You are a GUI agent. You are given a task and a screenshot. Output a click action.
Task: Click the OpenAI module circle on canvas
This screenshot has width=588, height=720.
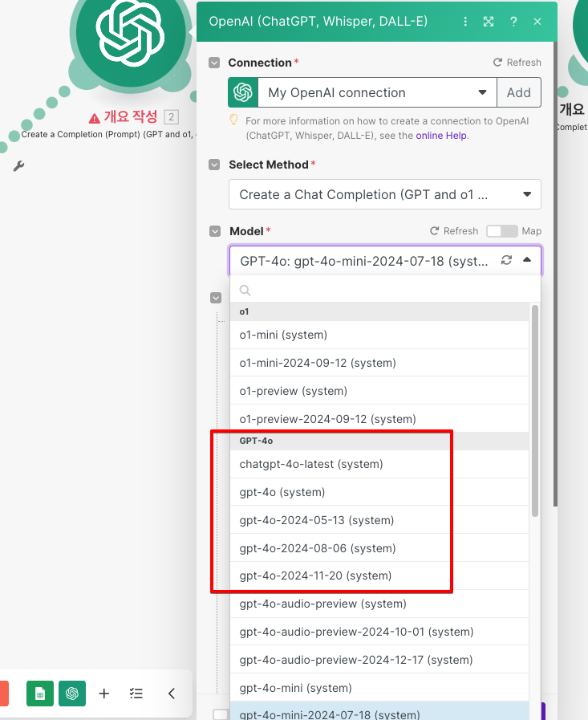pyautogui.click(x=131, y=35)
